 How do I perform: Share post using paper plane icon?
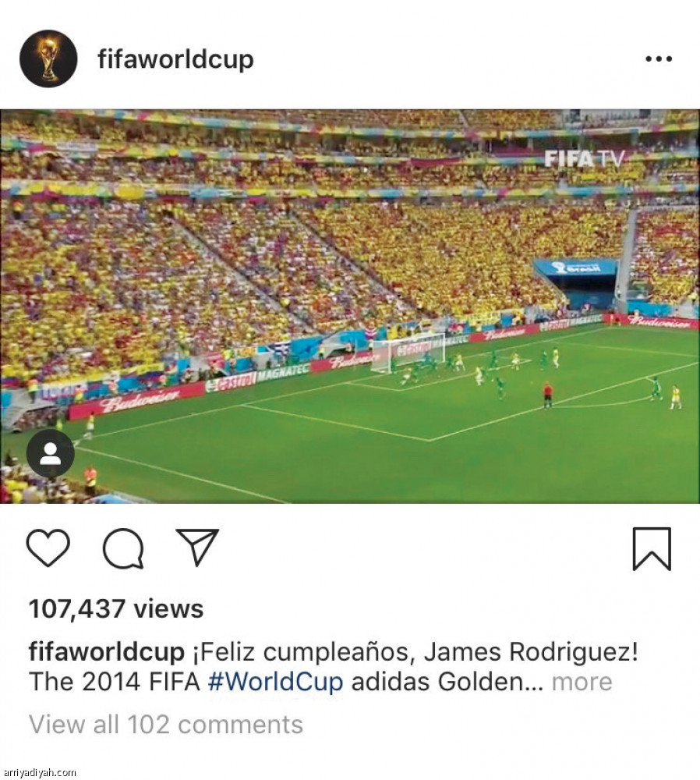tap(198, 547)
